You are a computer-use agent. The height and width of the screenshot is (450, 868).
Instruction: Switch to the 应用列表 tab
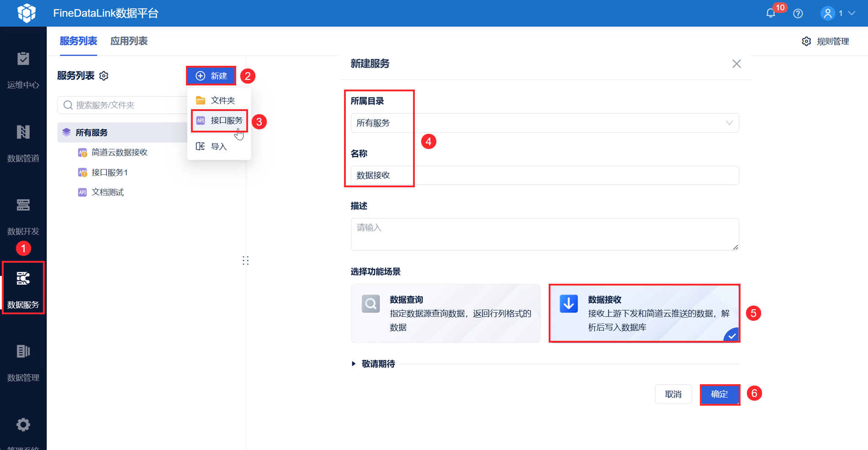[x=129, y=41]
